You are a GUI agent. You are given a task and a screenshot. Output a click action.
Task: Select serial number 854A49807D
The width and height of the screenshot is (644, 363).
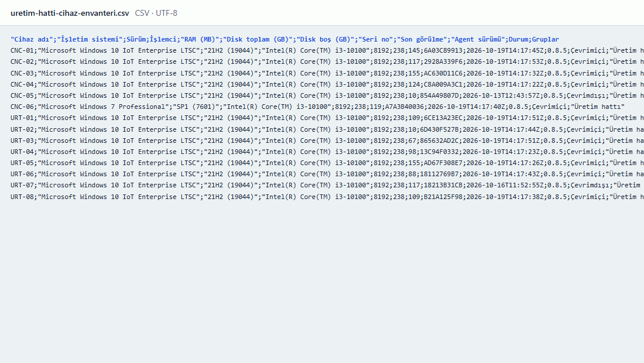(x=440, y=95)
